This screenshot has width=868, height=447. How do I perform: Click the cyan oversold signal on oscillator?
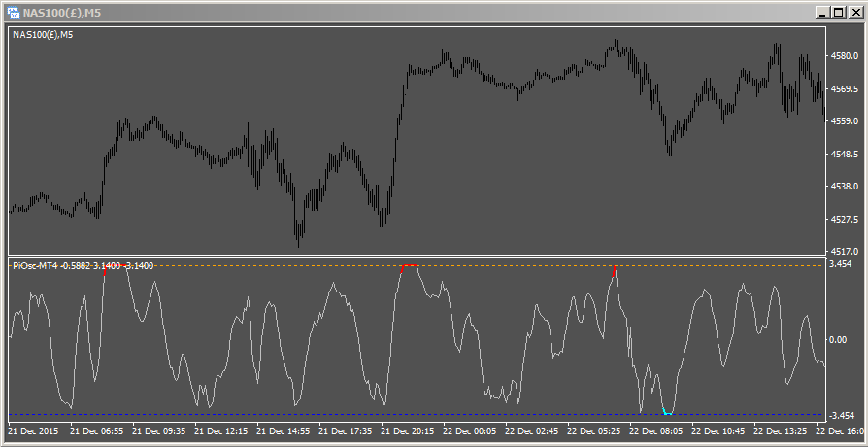[x=668, y=413]
